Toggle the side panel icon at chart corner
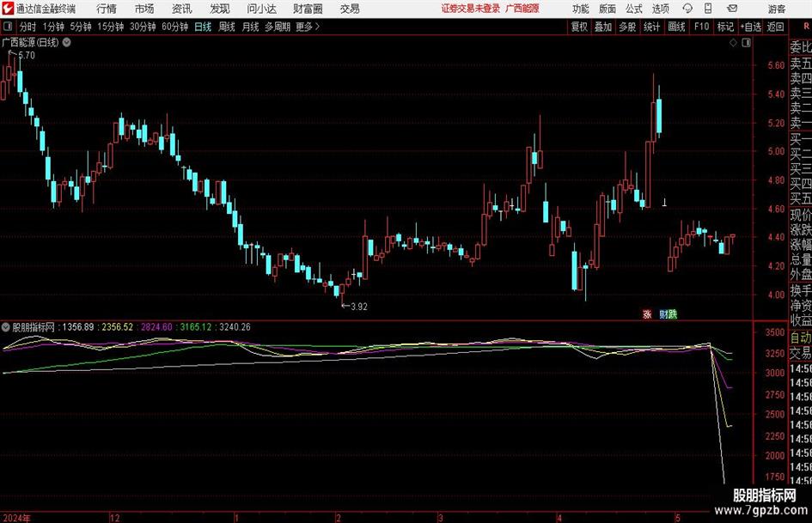The image size is (812, 523). coord(746,43)
